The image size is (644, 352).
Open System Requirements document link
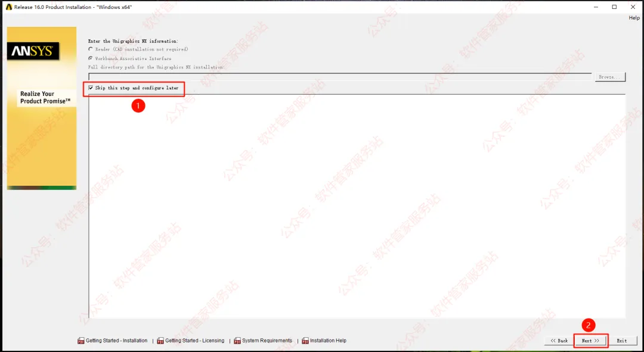[x=267, y=341]
